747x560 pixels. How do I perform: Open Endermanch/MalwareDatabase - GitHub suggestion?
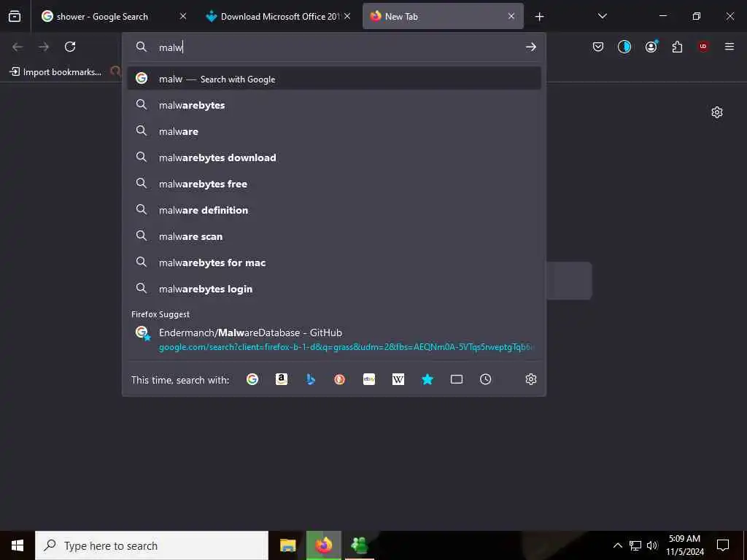click(x=334, y=339)
